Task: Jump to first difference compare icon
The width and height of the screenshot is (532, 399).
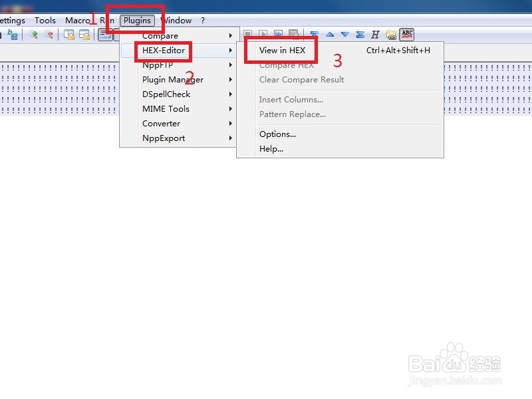Action: click(315, 35)
